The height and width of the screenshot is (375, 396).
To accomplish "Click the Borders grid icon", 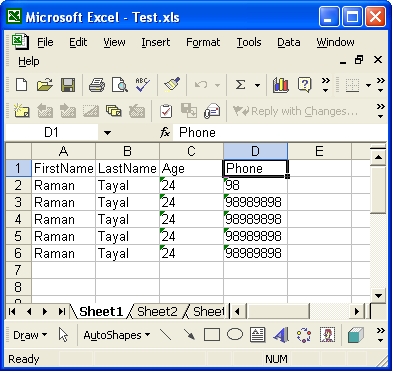I will (x=352, y=85).
